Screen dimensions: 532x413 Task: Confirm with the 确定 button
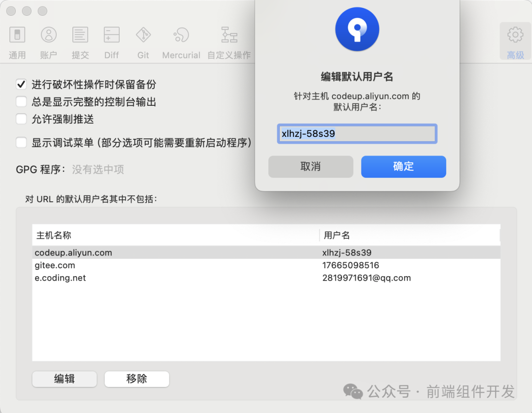403,166
